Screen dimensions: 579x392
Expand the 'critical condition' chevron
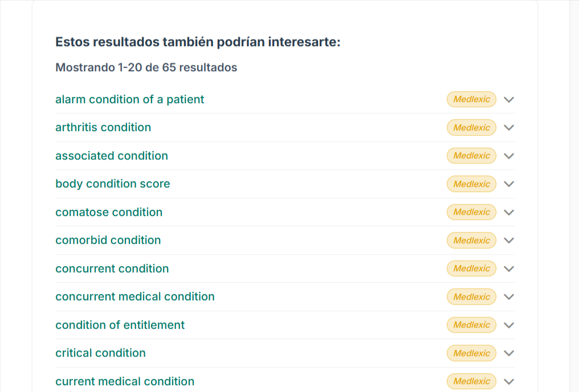[509, 353]
